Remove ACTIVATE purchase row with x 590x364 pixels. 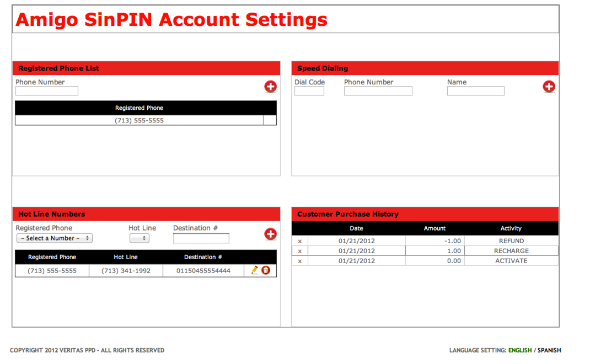point(300,261)
